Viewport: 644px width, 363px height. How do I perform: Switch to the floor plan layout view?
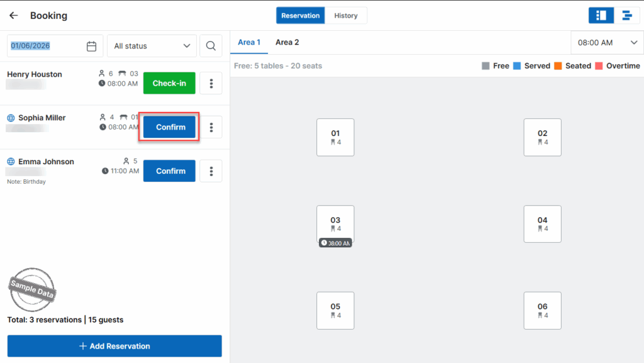pos(601,16)
